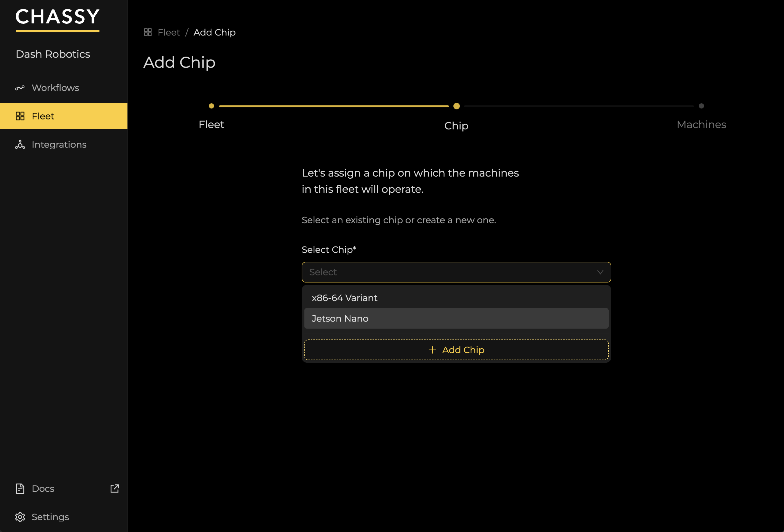Click the Docs document icon
Screen dimensions: 784x532
[x=20, y=489]
